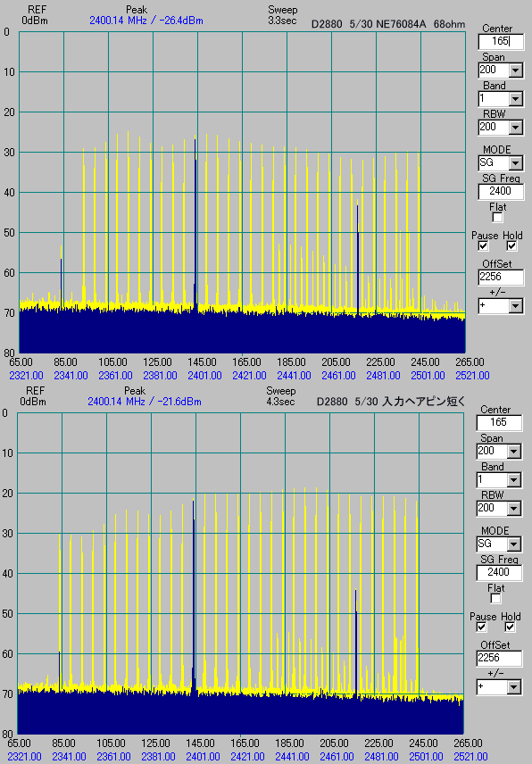The width and height of the screenshot is (532, 764).
Task: Toggle the Flat checkbox in the top panel
Action: click(497, 217)
